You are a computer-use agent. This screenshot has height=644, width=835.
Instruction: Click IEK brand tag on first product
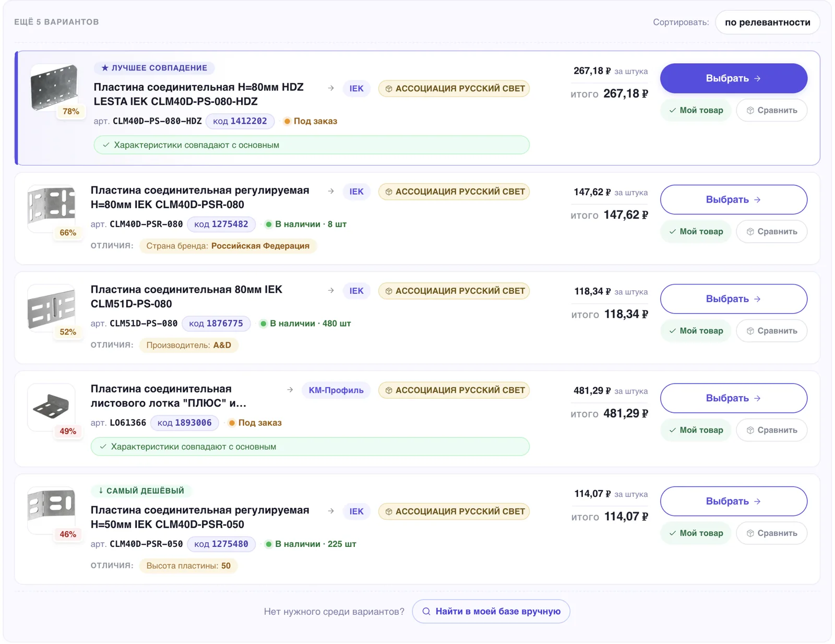[356, 88]
